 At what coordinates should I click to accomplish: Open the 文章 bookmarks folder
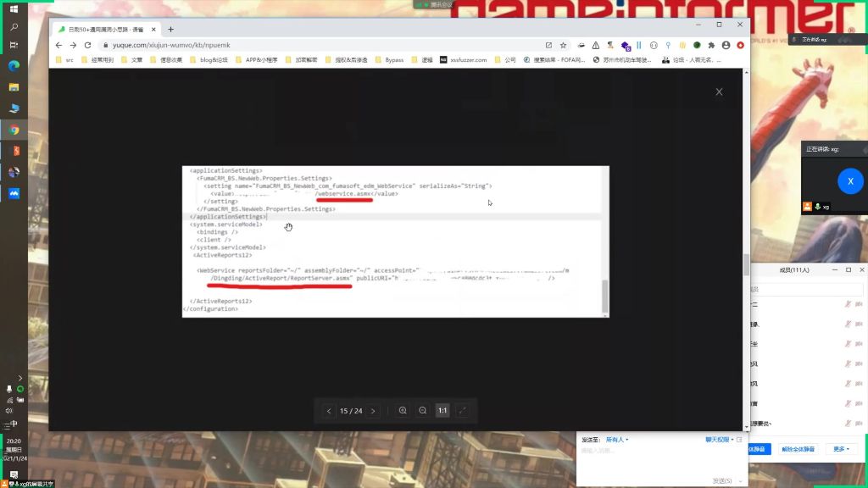[131, 60]
